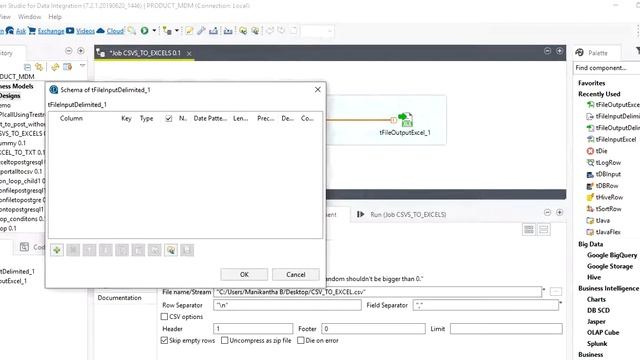
Task: Open repository view menu dropdown arrow
Action: click(x=82, y=66)
